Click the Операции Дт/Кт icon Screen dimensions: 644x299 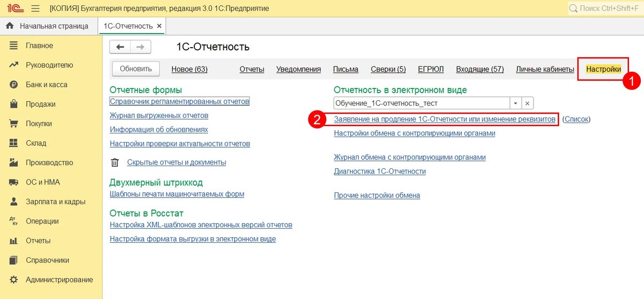point(14,221)
